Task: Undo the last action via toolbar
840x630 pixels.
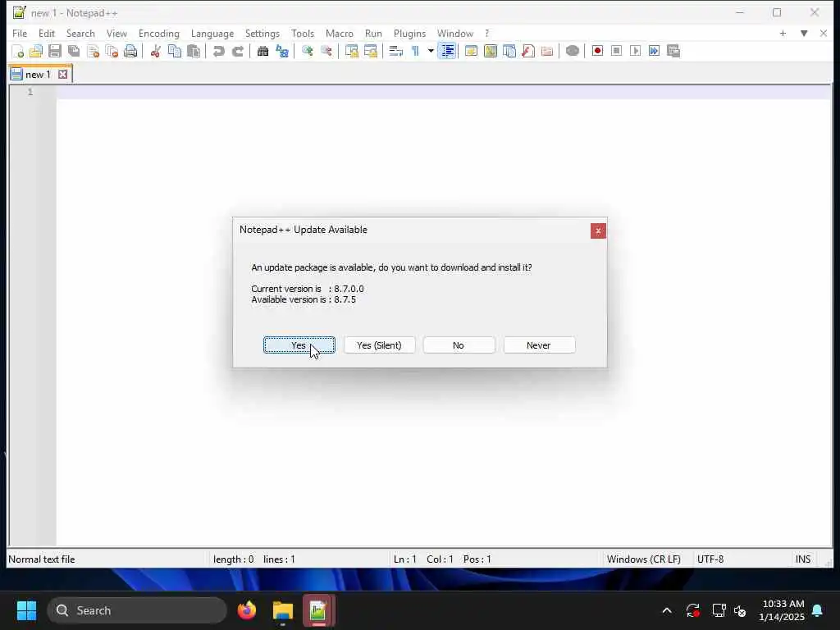Action: click(x=218, y=51)
